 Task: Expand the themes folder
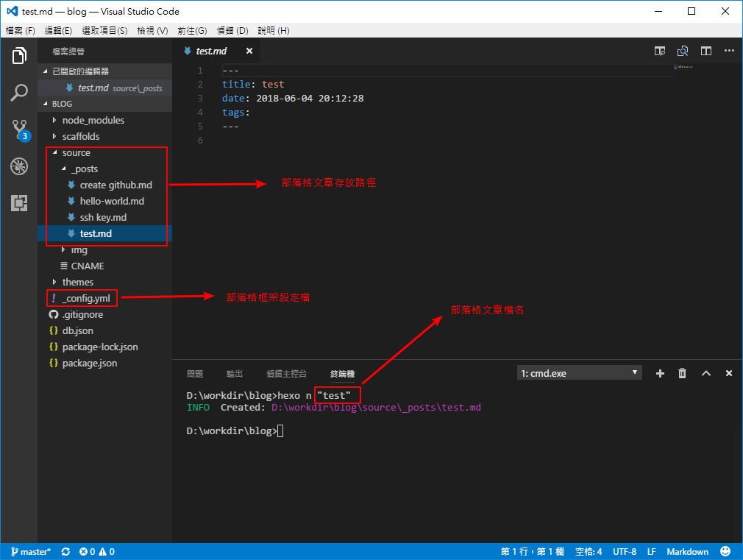(x=54, y=282)
